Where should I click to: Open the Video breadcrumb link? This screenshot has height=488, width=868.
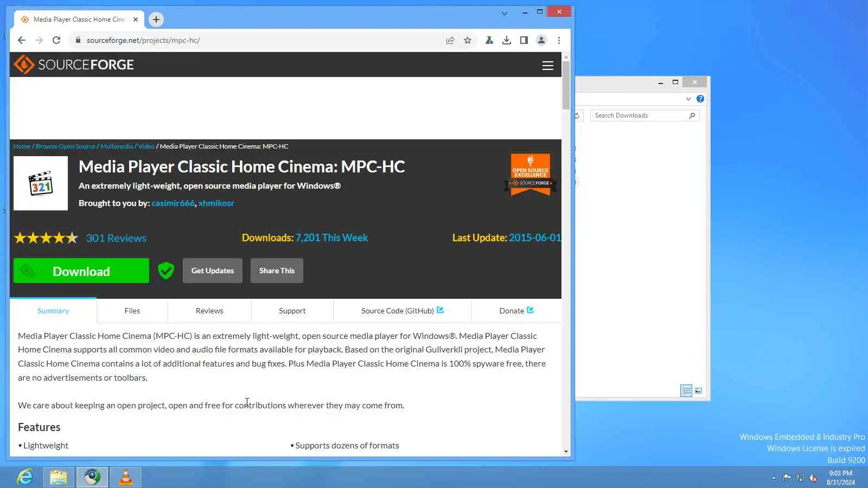[x=146, y=146]
